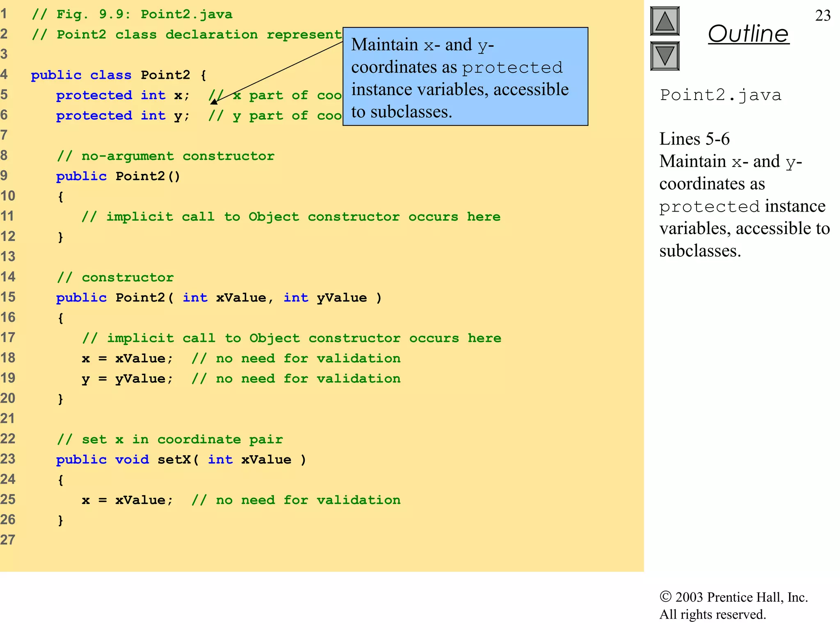Click the Fig. 9.9 header comment
This screenshot has width=840, height=630.
coord(132,14)
